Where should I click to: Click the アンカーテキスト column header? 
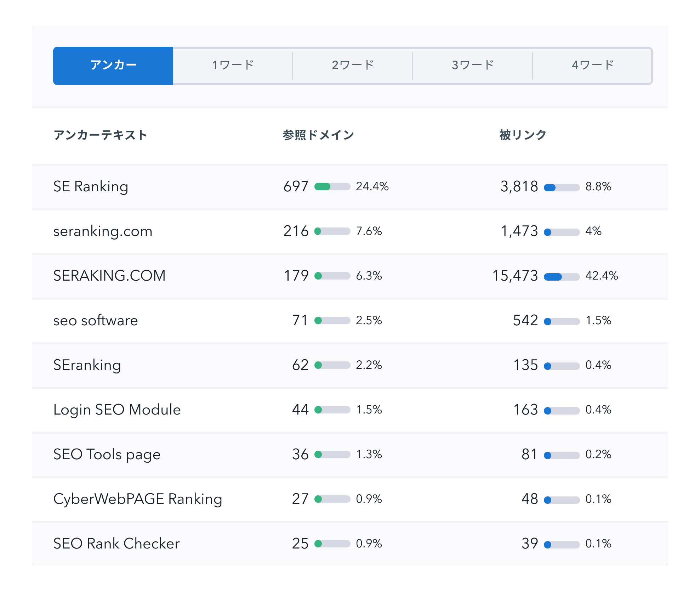point(100,135)
